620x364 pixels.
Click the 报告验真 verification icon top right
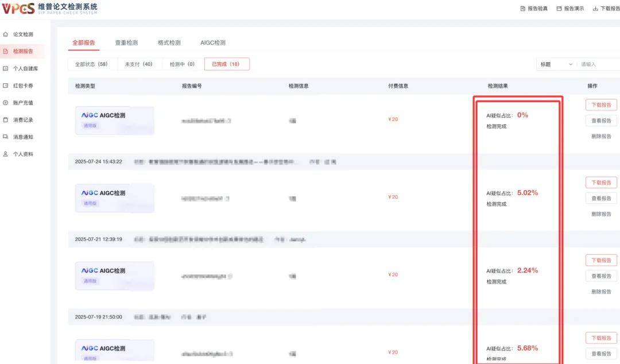coord(523,8)
